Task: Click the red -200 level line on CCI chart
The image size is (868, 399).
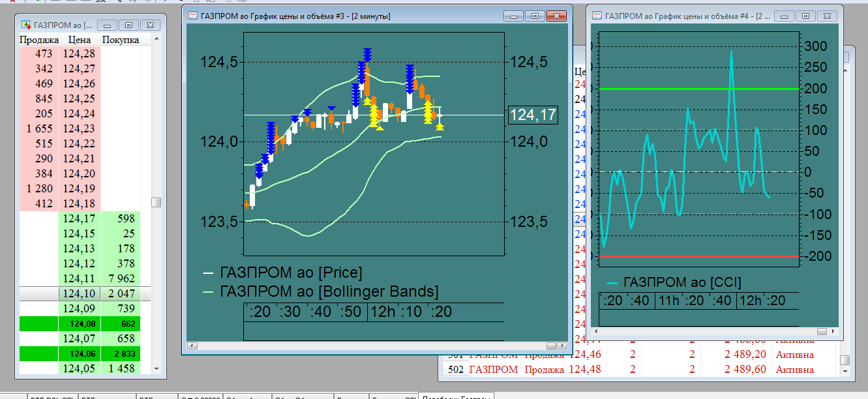Action: click(x=698, y=256)
